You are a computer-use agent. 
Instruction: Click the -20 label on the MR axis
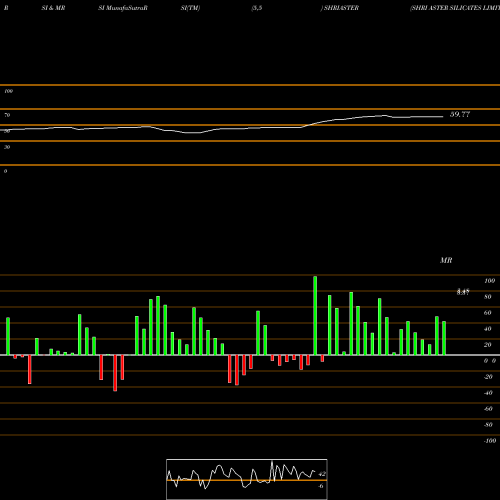[488, 377]
